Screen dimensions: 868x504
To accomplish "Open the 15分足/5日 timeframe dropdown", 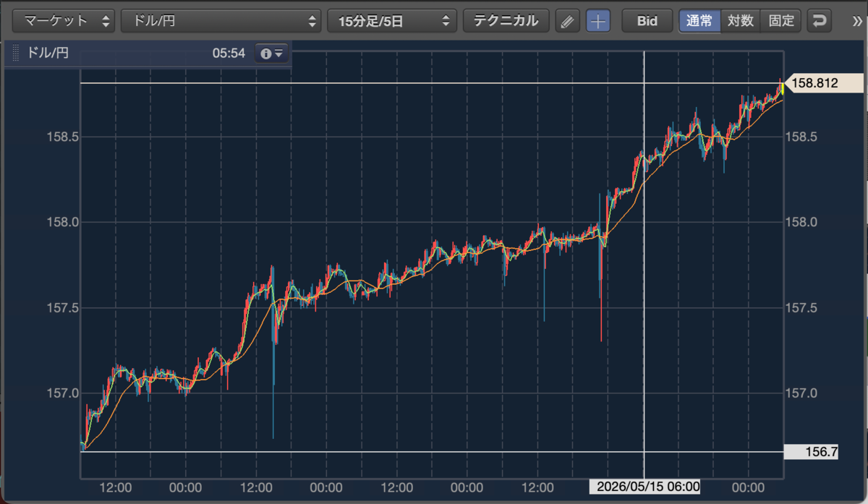I will click(392, 21).
